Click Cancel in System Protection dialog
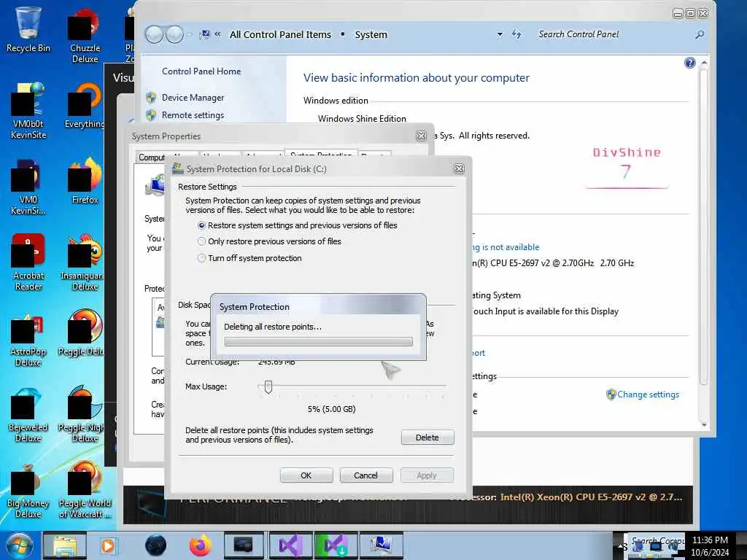 point(365,475)
